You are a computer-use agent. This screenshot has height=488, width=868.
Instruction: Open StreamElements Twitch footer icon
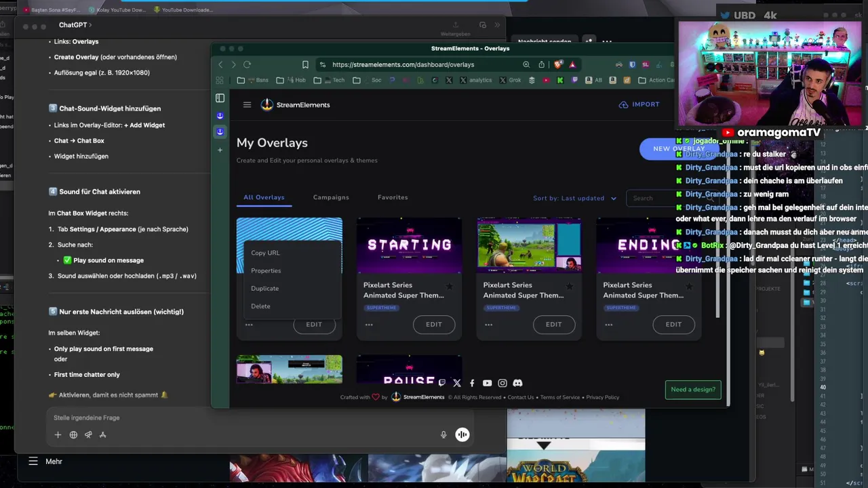(441, 383)
